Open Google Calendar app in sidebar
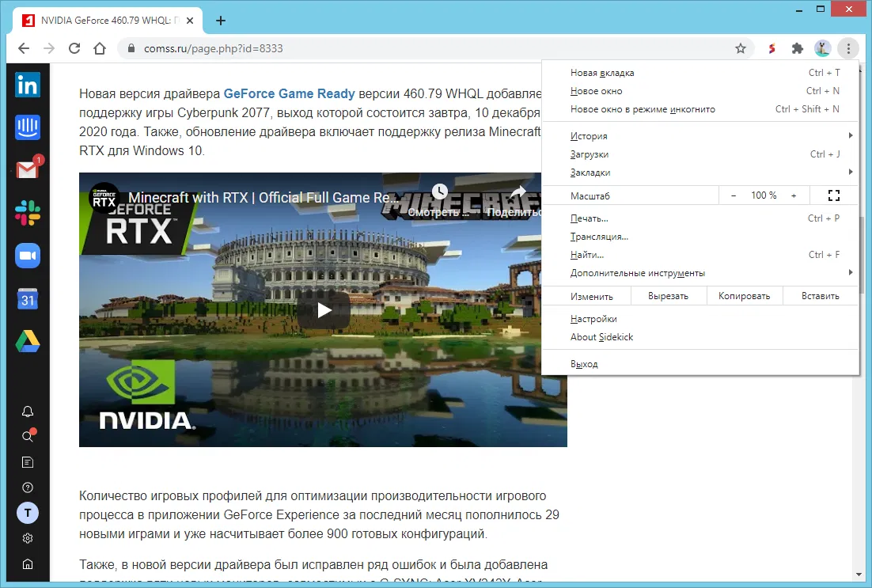 tap(27, 300)
